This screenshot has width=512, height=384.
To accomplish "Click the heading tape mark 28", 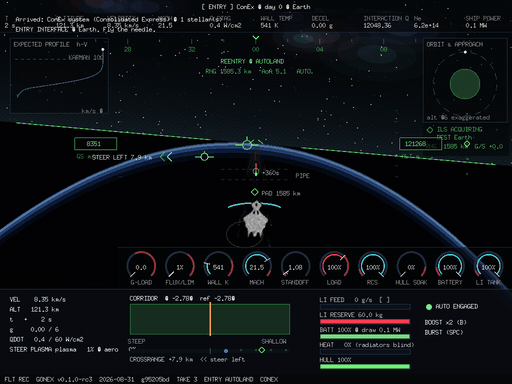I will pyautogui.click(x=127, y=49).
